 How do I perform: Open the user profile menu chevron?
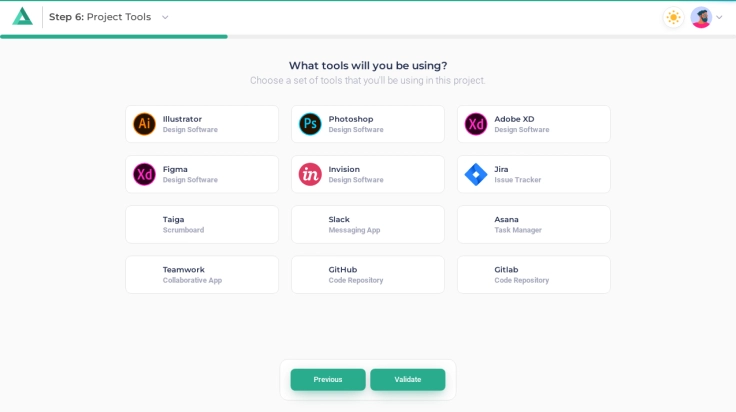click(719, 17)
